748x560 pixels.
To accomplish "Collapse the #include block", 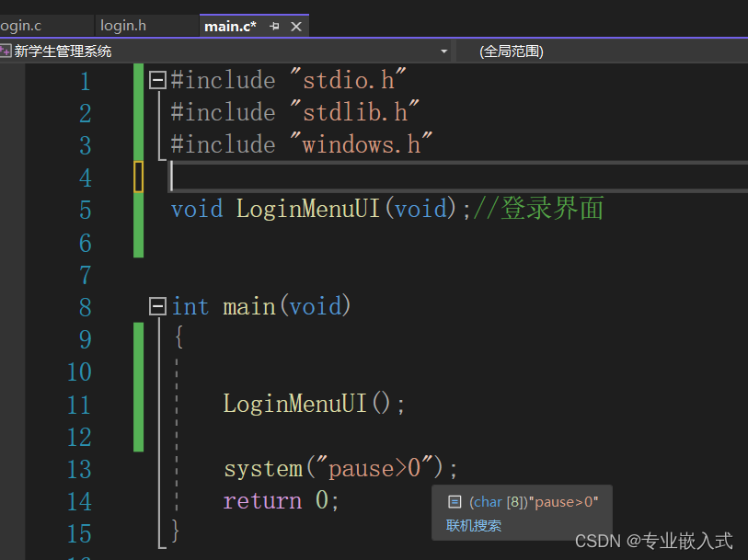I will 157,80.
